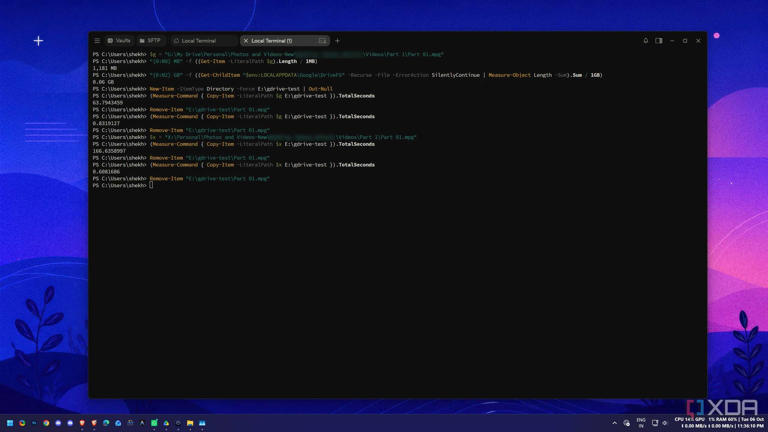Image resolution: width=768 pixels, height=432 pixels.
Task: Click the split-view icon on Local Terminal (1) tab
Action: (x=322, y=41)
